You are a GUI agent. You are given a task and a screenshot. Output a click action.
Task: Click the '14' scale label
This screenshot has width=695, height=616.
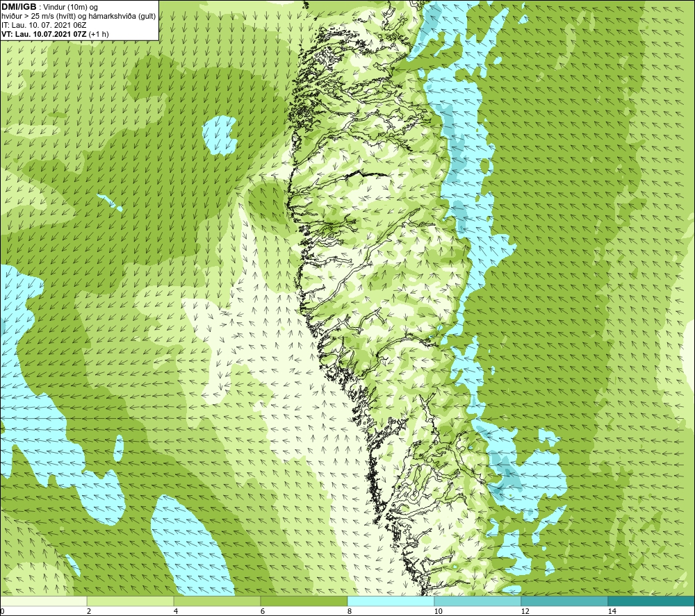pos(612,611)
